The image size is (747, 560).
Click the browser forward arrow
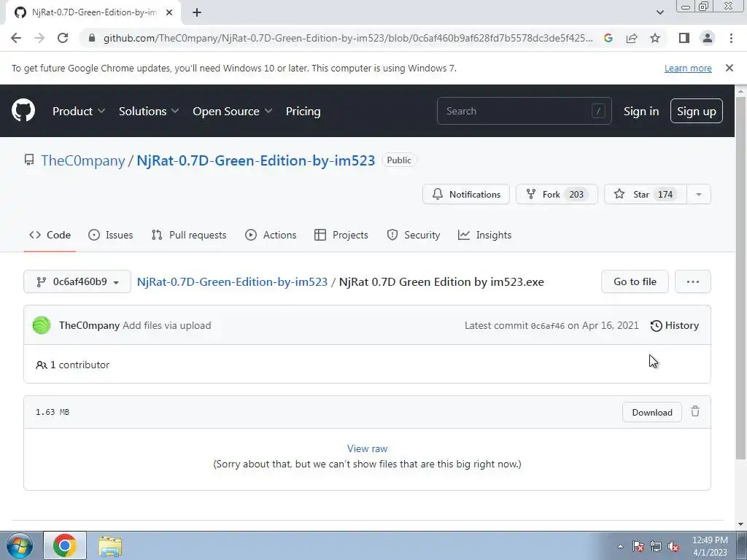coord(39,38)
